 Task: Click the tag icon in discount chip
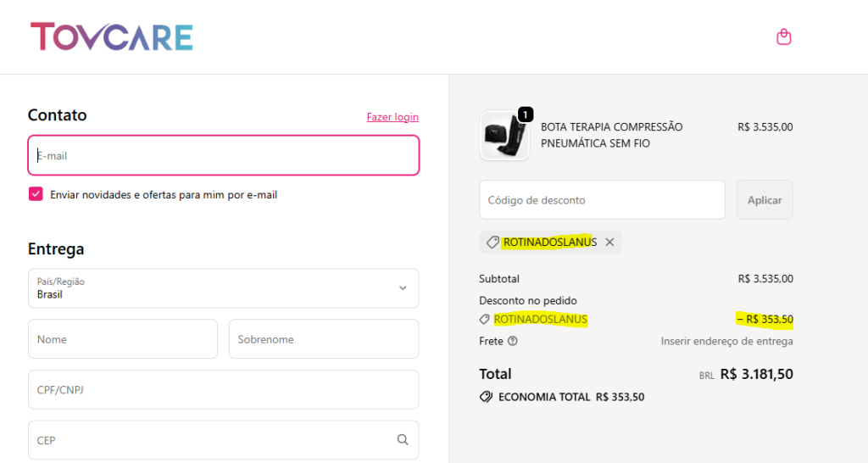tap(492, 242)
